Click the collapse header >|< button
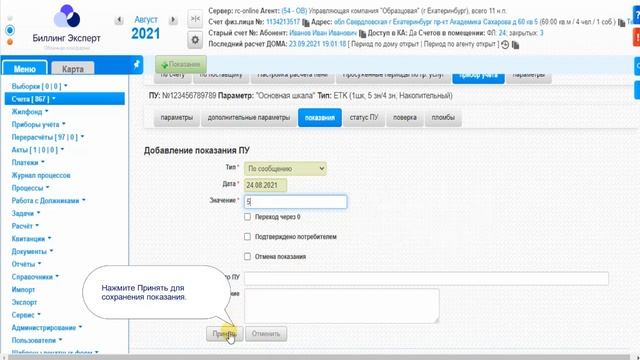The width and height of the screenshot is (640, 360). pyautogui.click(x=195, y=19)
